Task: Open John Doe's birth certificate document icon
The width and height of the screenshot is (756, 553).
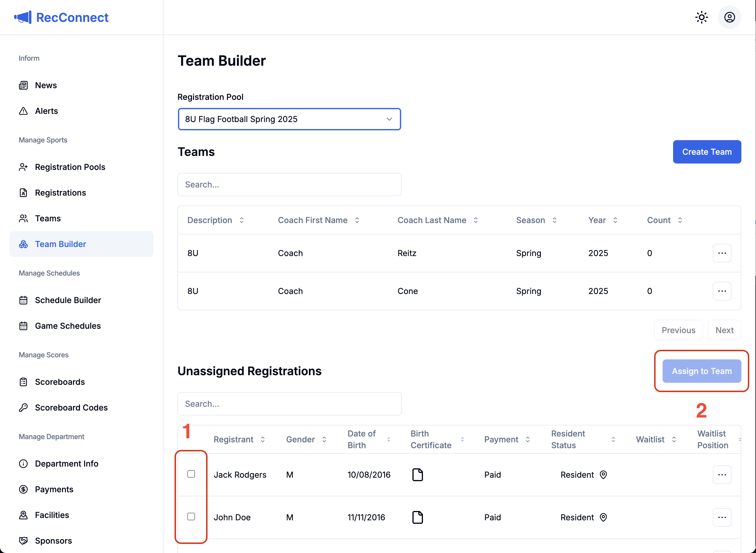Action: point(417,517)
